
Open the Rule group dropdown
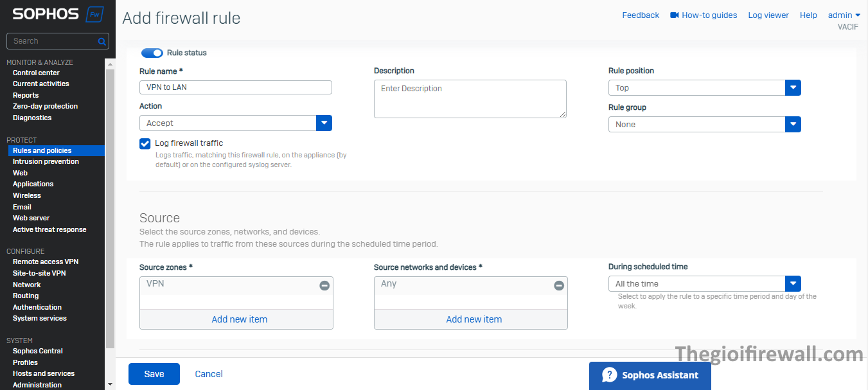[x=793, y=125]
